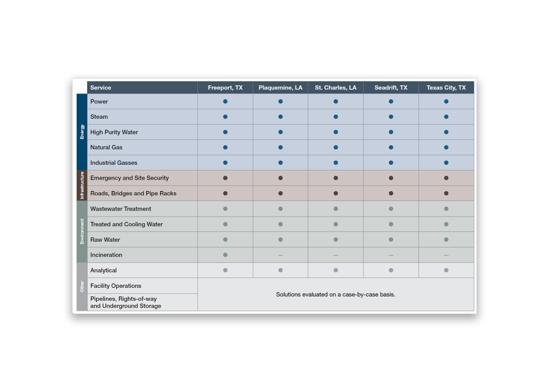
Task: Select the Incineration dot under Freeport, TX
Action: point(225,255)
